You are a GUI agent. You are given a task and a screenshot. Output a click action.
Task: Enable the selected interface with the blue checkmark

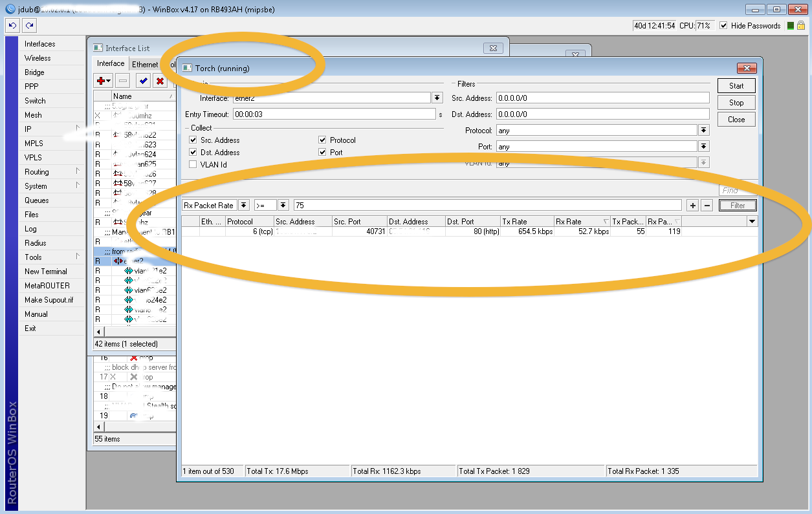coord(143,81)
